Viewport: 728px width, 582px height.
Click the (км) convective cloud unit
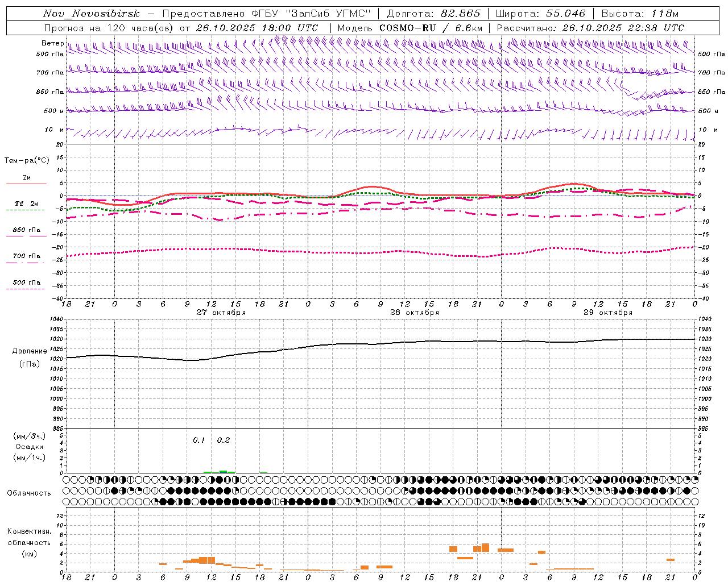[29, 554]
